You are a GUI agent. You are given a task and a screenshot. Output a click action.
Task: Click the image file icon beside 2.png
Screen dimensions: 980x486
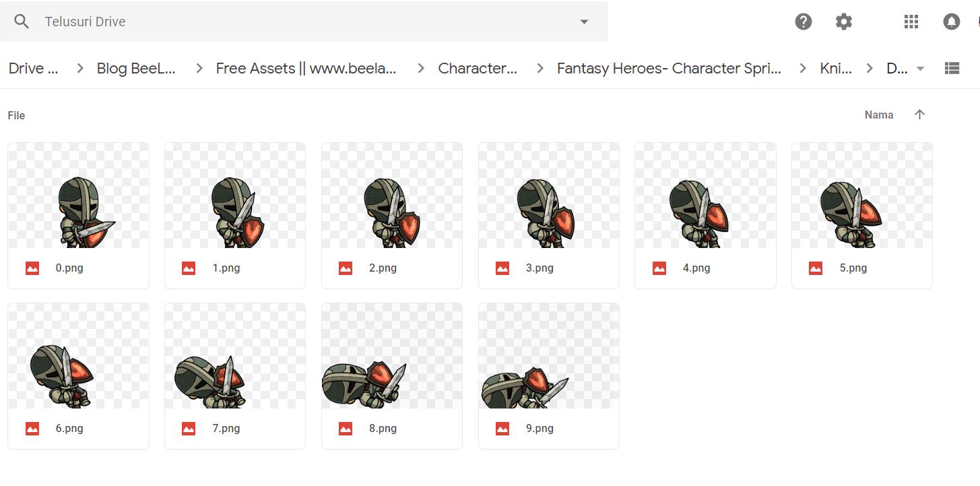346,268
